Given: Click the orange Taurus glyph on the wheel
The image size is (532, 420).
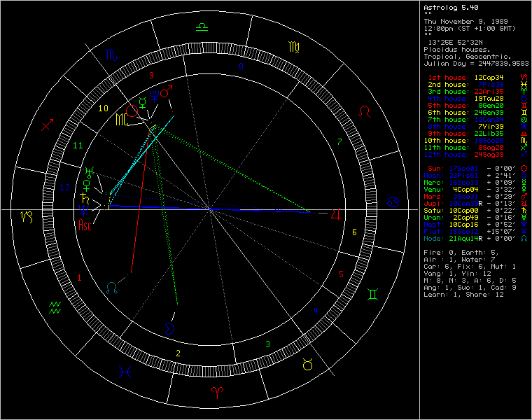Looking at the screenshot, I should [x=307, y=364].
